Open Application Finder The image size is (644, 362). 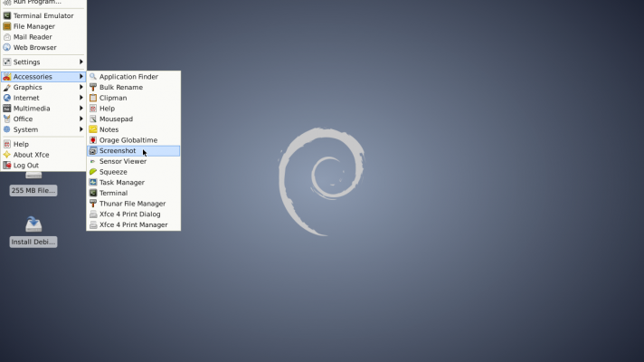(134, 77)
